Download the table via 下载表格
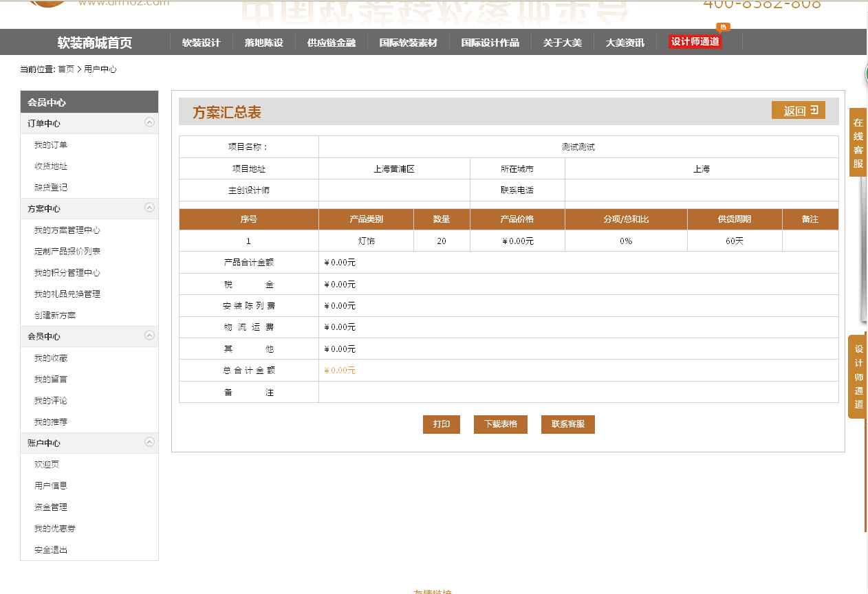Screen dimensions: 868x594 point(500,424)
